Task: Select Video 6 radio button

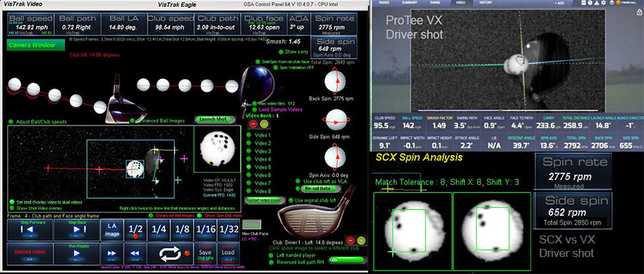Action: point(249,175)
